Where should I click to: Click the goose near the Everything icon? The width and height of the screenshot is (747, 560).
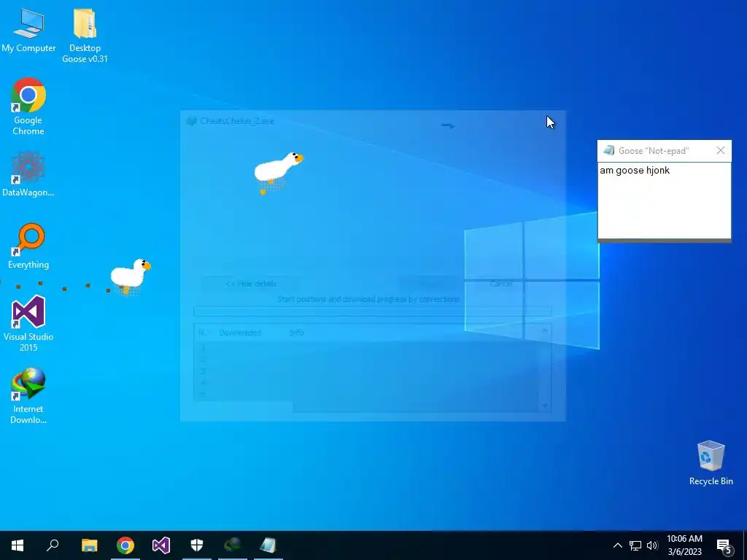[131, 276]
